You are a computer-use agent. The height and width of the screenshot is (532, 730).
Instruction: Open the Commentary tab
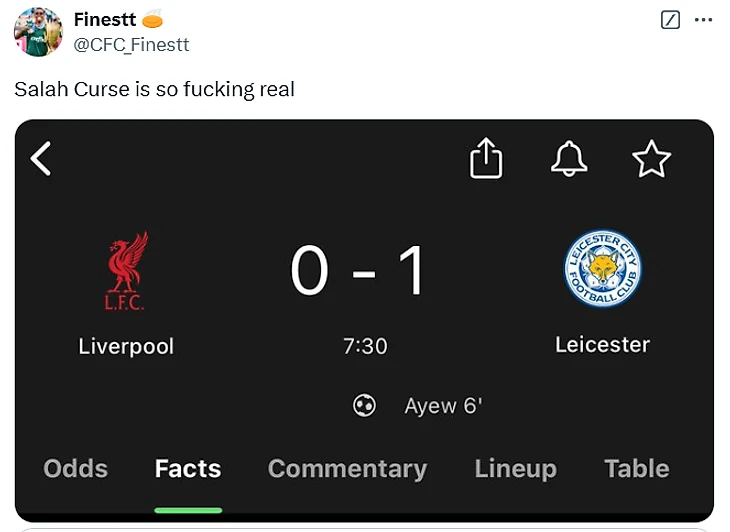(347, 469)
